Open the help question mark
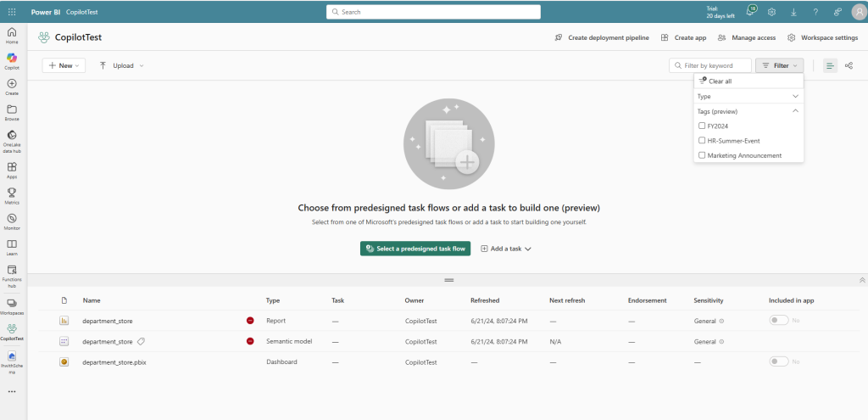The height and width of the screenshot is (420, 868). (815, 12)
